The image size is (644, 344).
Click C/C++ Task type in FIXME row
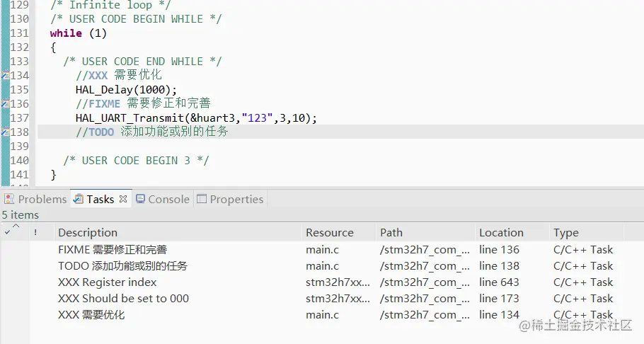tap(583, 249)
